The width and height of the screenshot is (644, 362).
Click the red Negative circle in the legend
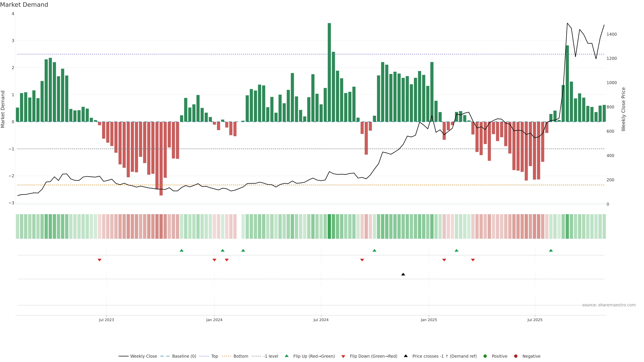[x=516, y=356]
